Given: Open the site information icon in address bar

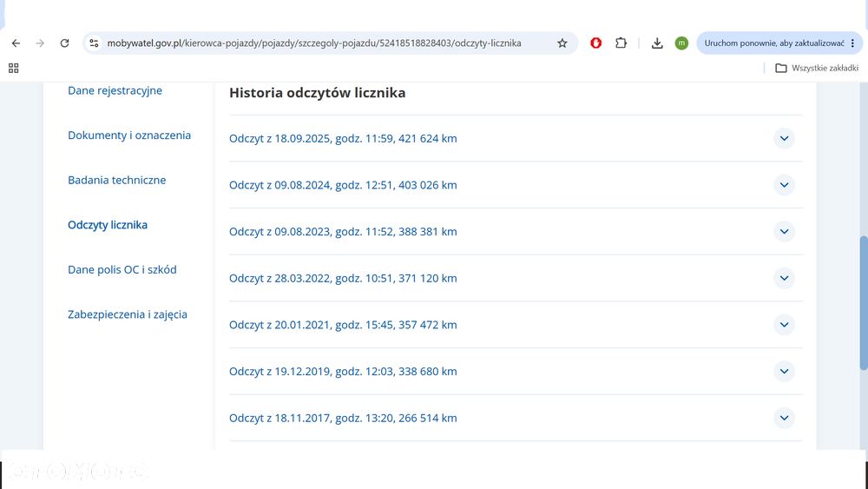Looking at the screenshot, I should coord(94,43).
